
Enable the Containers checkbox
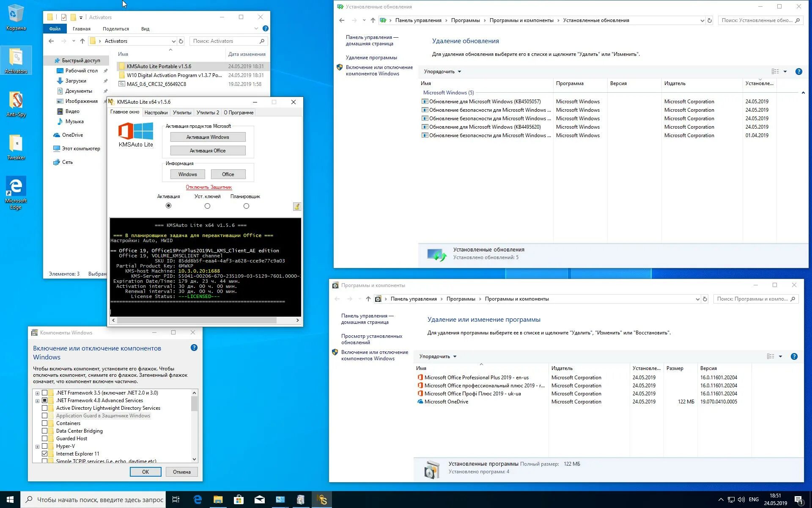click(44, 423)
